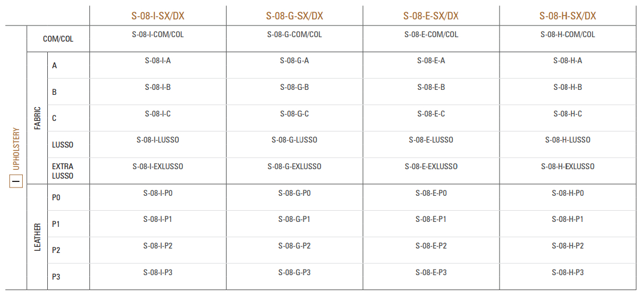
Task: Click the S-08-I-P2 code
Action: click(x=158, y=246)
